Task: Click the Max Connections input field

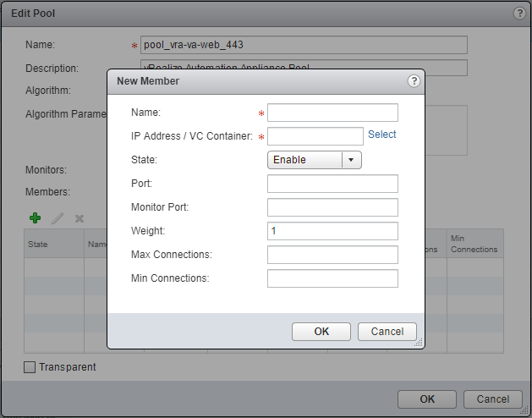Action: coord(332,255)
